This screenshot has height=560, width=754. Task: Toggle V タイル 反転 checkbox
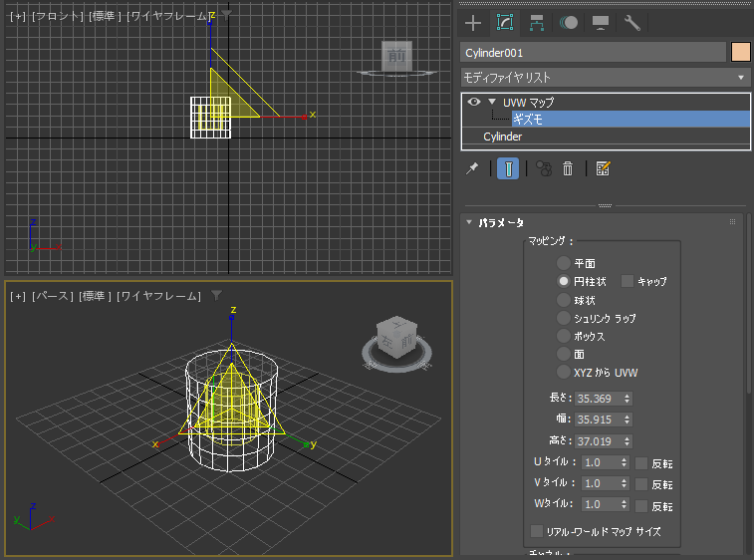[641, 484]
